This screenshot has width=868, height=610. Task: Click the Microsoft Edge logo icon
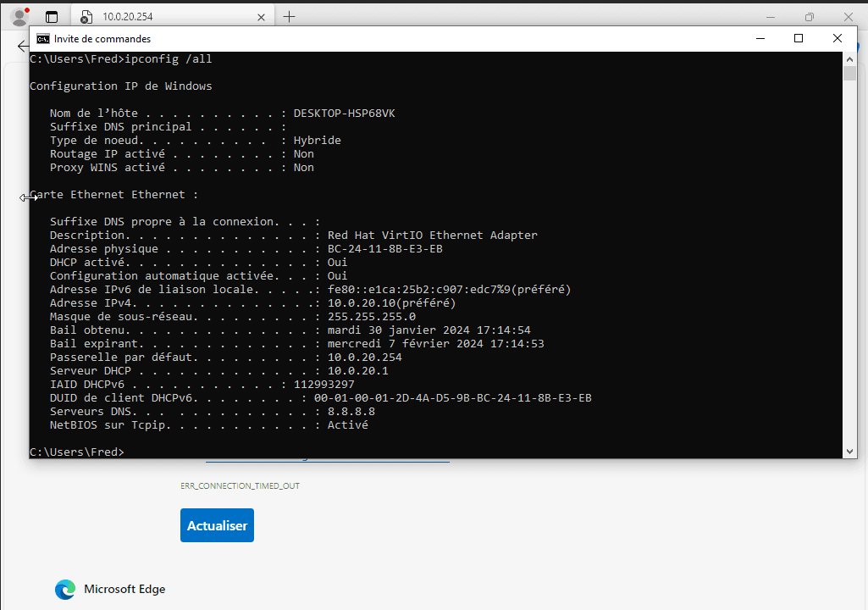(65, 590)
